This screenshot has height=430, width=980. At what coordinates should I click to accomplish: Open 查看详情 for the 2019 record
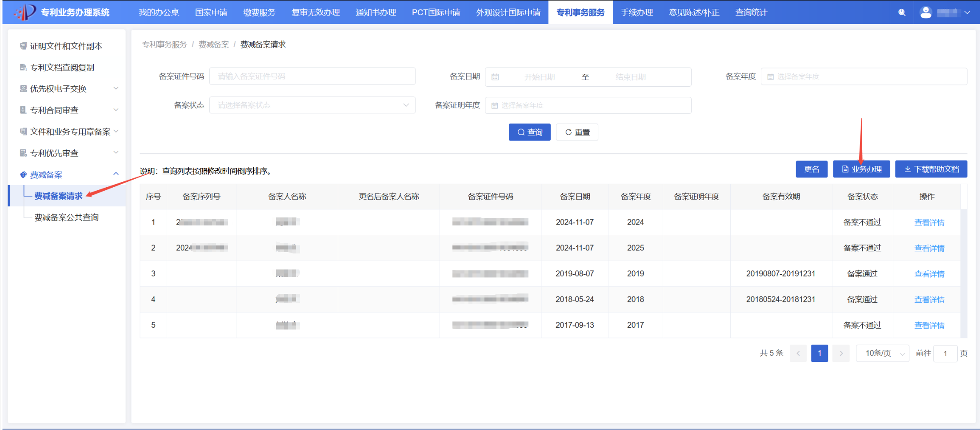pos(930,273)
